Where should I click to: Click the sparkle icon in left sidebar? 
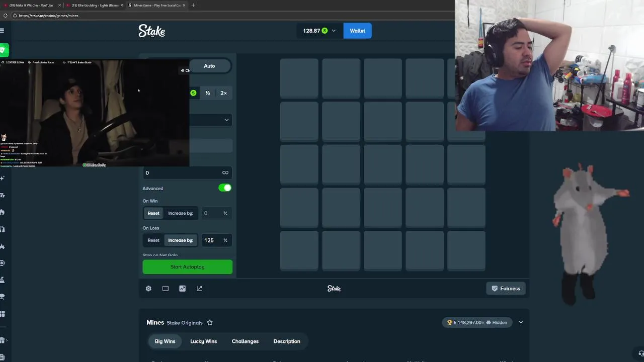[x=3, y=178]
